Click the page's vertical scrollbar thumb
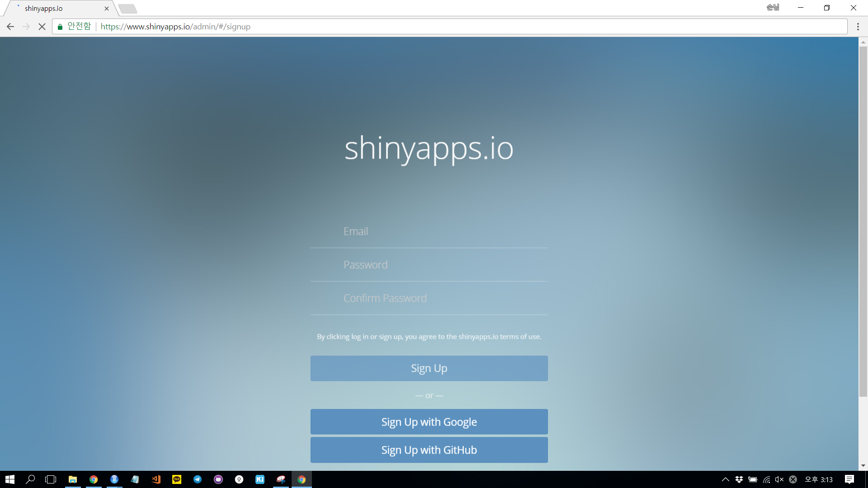868x488 pixels. [x=863, y=221]
